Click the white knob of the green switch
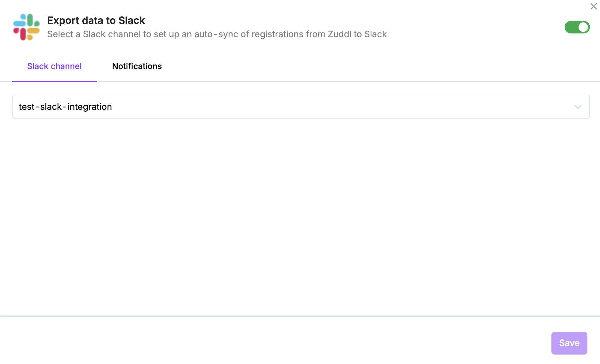The width and height of the screenshot is (600, 364). point(583,27)
